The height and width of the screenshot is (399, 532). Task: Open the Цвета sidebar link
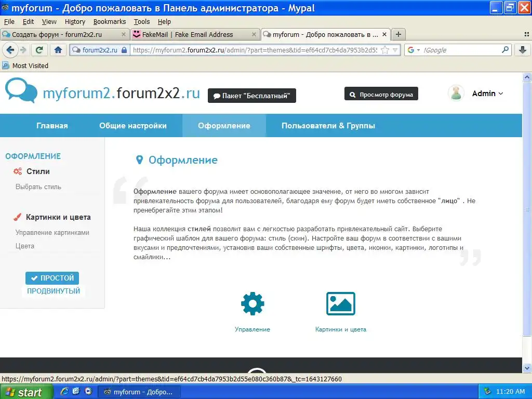(x=25, y=246)
